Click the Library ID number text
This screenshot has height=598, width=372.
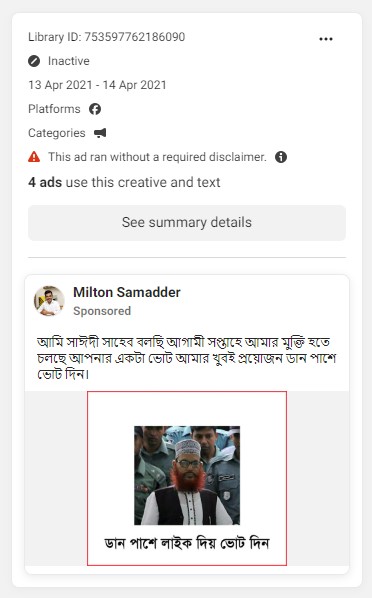(106, 37)
